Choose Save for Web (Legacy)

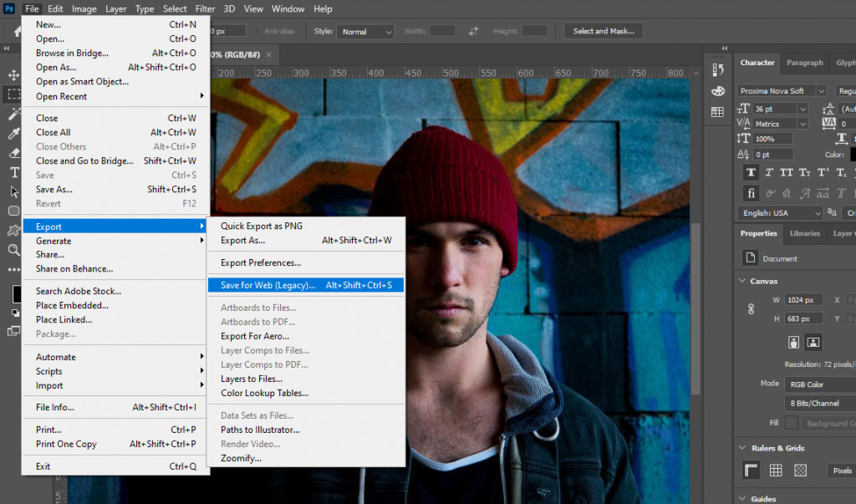(306, 285)
